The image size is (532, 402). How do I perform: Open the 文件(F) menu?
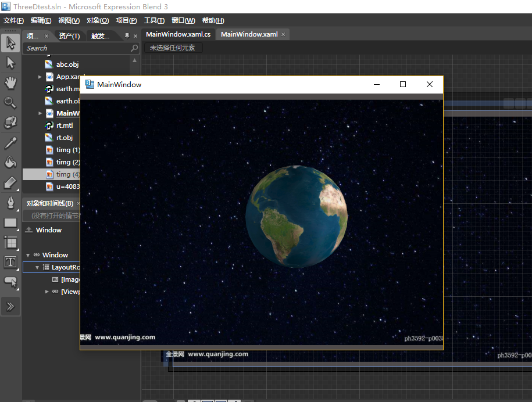[13, 20]
